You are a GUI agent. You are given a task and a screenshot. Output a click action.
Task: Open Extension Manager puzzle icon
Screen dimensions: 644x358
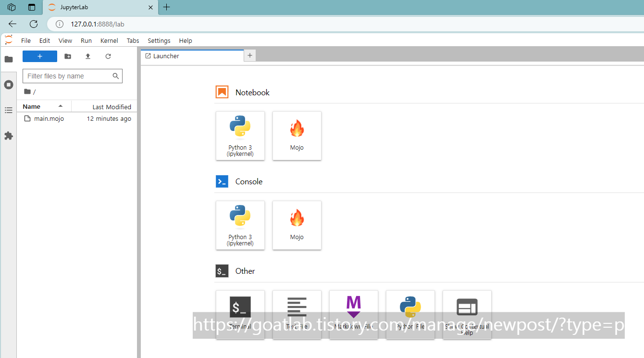[9, 136]
